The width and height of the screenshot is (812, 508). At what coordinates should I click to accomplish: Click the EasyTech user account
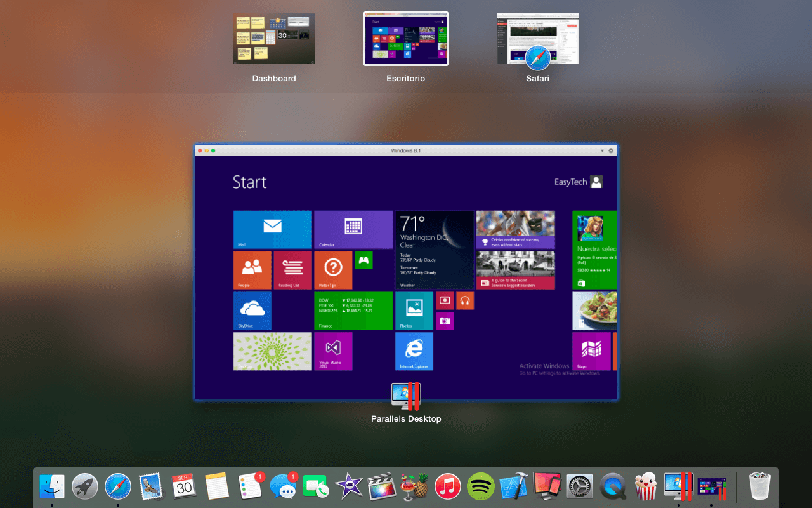pyautogui.click(x=578, y=182)
